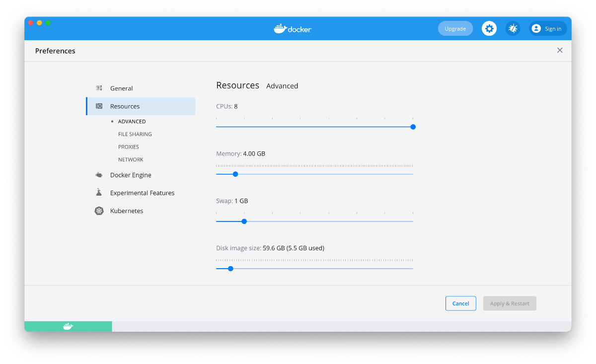Open the NETWORK sub-item
The image size is (596, 364).
[131, 160]
